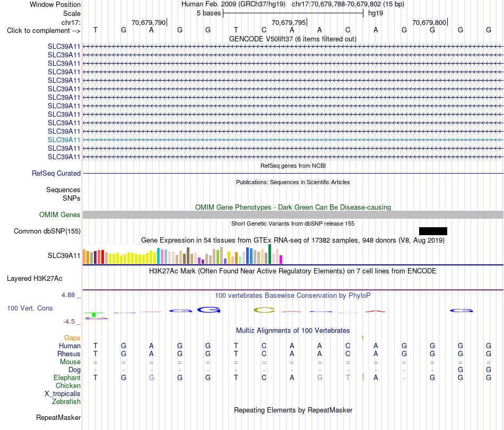Select the black dbSNP variant block

[x=433, y=231]
